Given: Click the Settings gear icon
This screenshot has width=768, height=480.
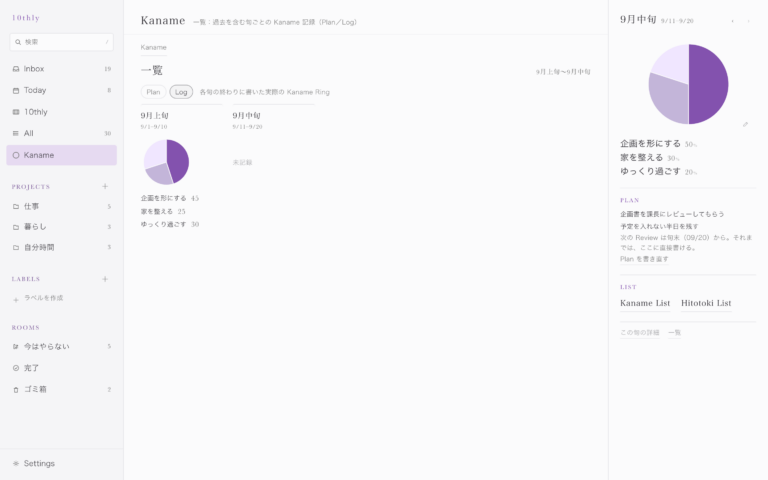Looking at the screenshot, I should [x=16, y=463].
